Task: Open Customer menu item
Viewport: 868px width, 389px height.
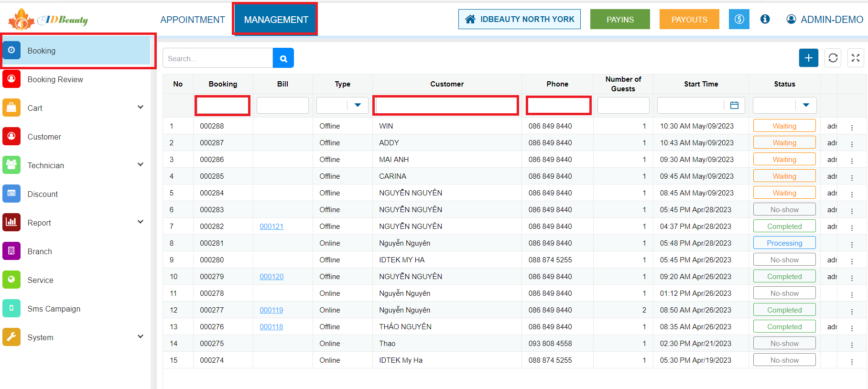Action: 44,137
